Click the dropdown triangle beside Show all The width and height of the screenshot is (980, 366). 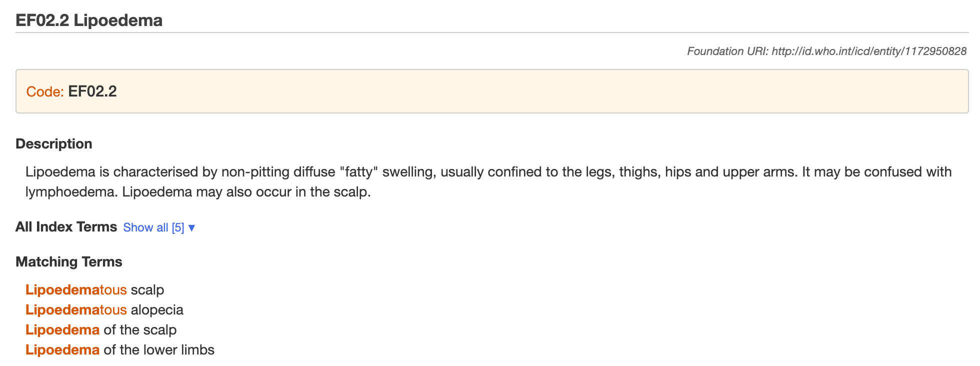tap(191, 228)
